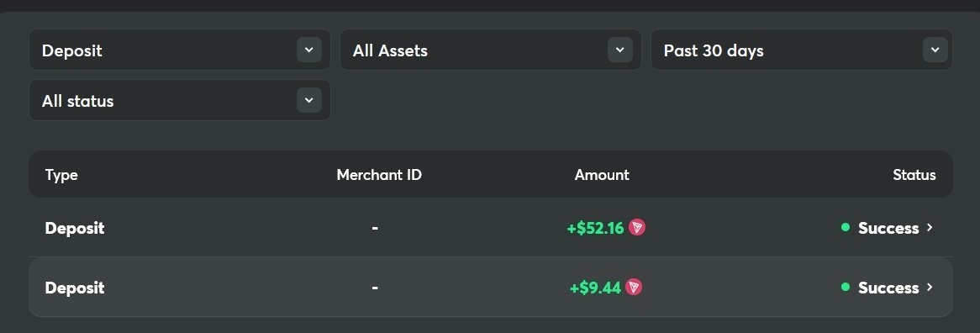Click chevron button in All Assets filter
This screenshot has height=333, width=980.
click(620, 50)
